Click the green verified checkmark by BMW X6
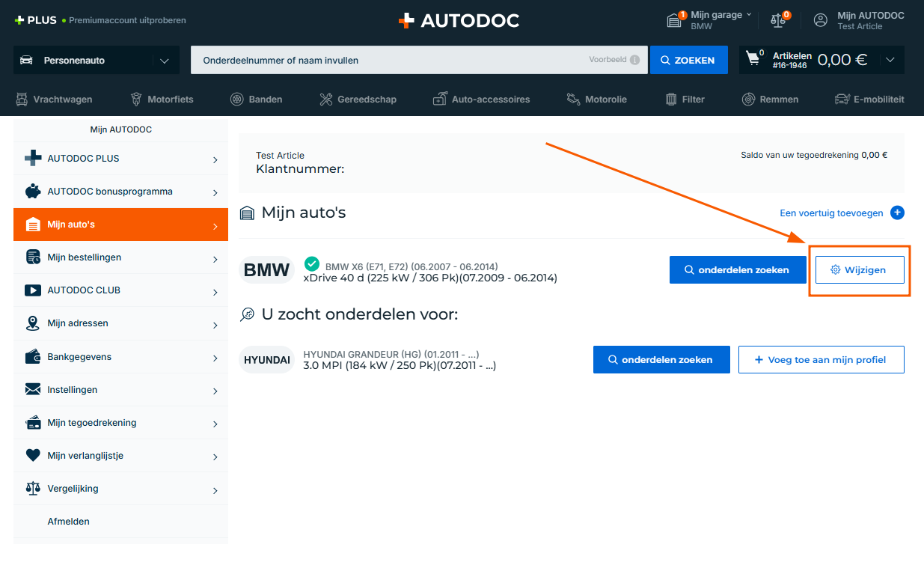 point(312,263)
